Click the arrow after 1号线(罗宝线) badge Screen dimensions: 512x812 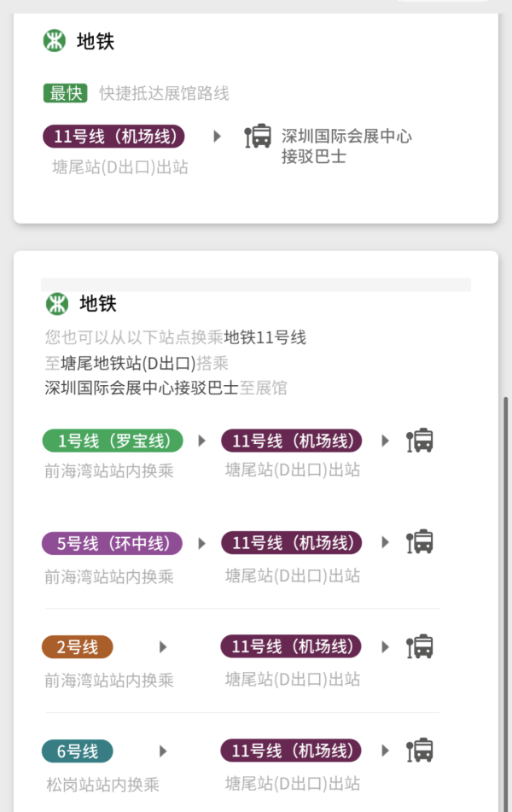point(202,441)
